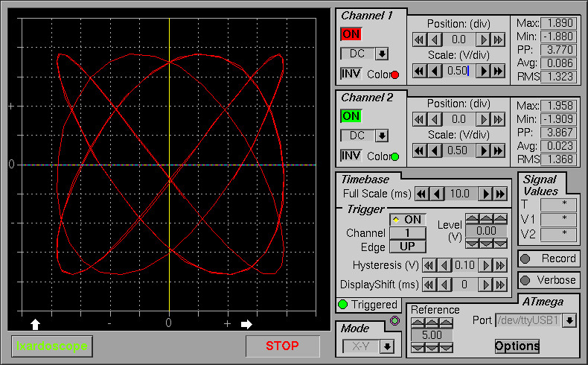Click the X-Y mode selection field
The width and height of the screenshot is (588, 365).
361,346
